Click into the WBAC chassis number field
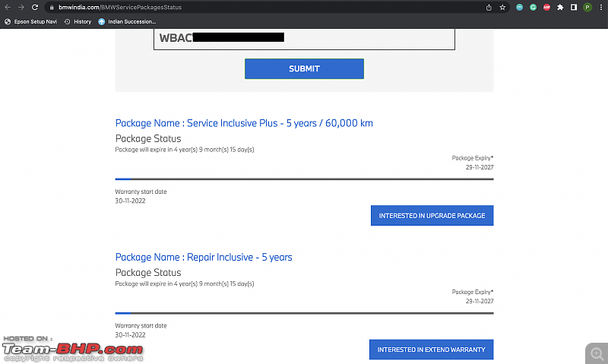Viewport: 608px width, 364px height. (x=305, y=39)
